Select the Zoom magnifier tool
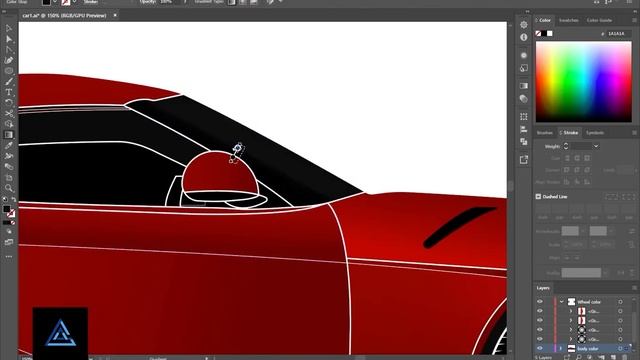The height and width of the screenshot is (360, 640). (x=9, y=188)
